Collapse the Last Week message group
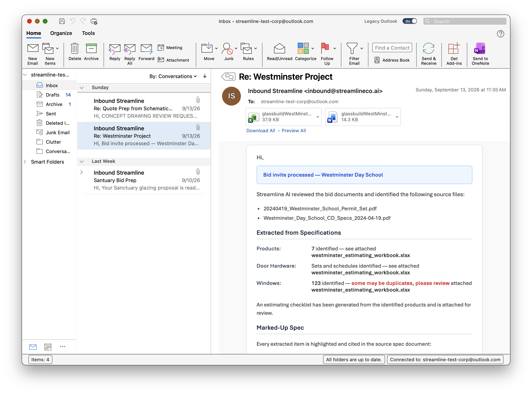Image resolution: width=532 pixels, height=394 pixels. 82,161
